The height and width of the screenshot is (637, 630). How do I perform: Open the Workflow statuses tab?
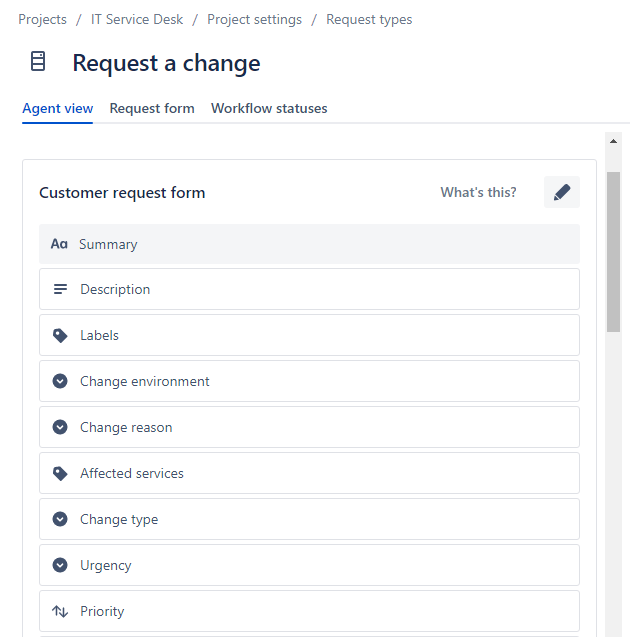pyautogui.click(x=269, y=108)
